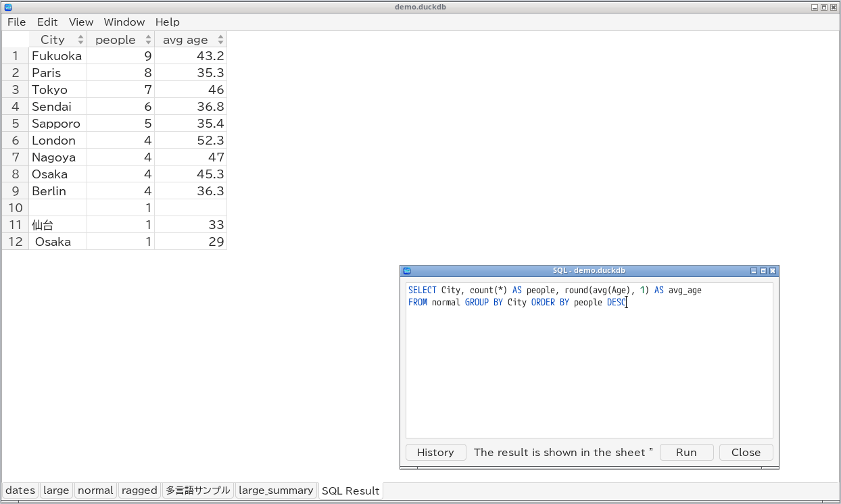Sort by the City column sort arrows

pos(80,40)
